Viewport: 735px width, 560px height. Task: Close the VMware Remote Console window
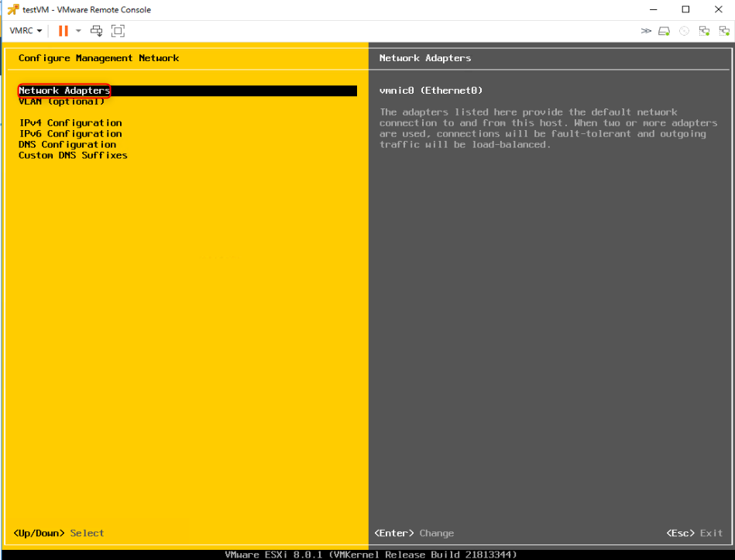718,9
